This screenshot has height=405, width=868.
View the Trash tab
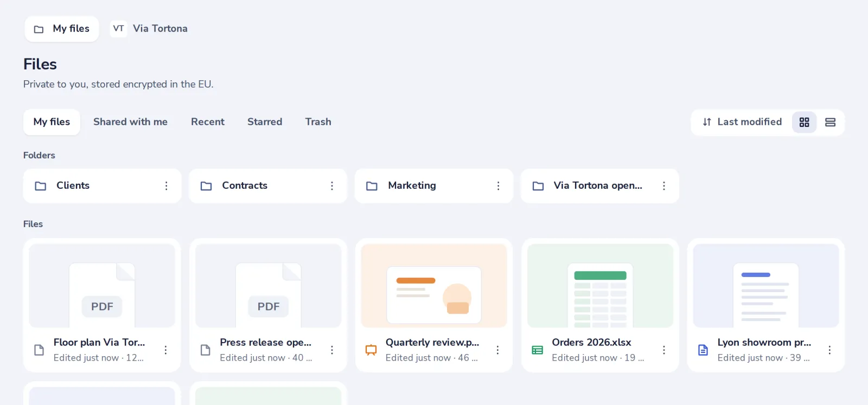tap(318, 122)
